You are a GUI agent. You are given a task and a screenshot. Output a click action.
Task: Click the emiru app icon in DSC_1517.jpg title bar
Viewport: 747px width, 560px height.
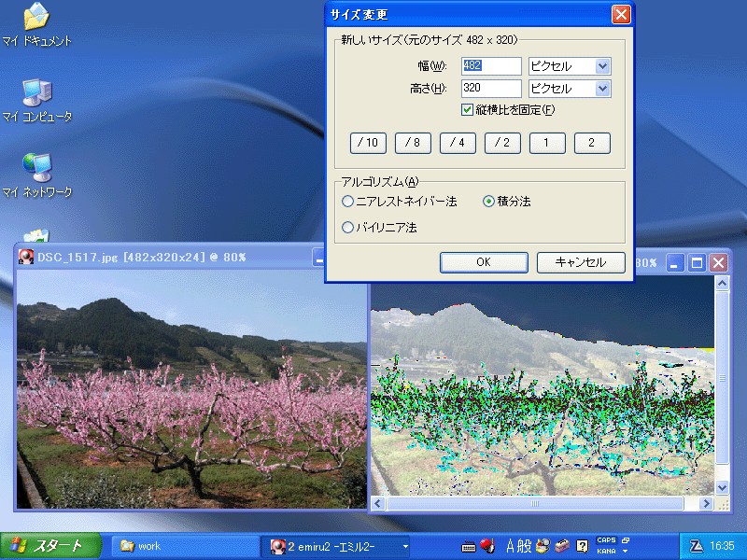[26, 258]
